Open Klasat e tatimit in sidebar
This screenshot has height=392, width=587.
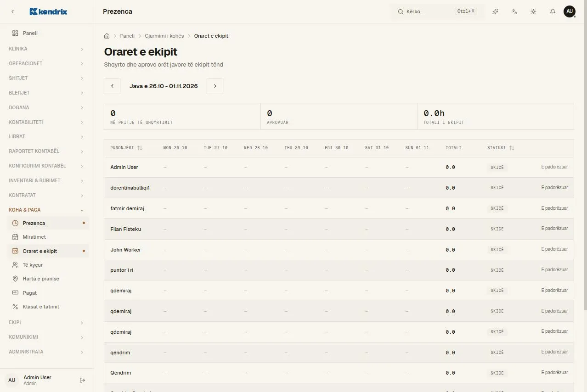(49, 307)
